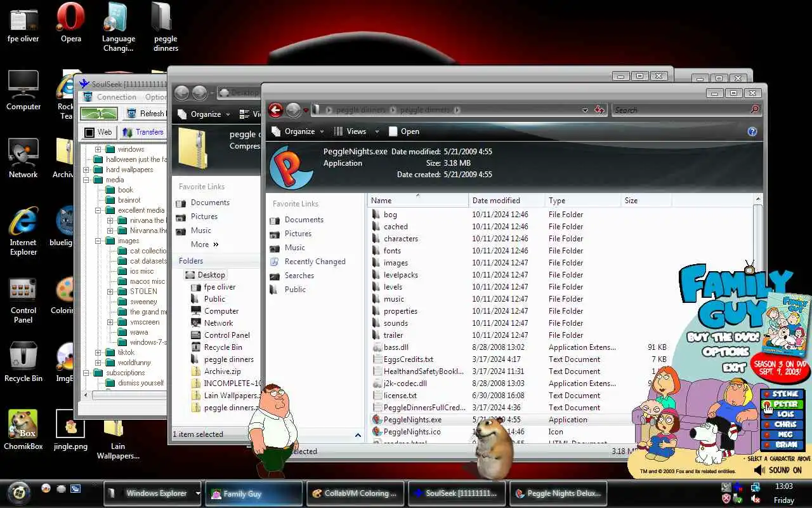The height and width of the screenshot is (508, 812).
Task: Click the network tray icon
Action: pos(756,487)
